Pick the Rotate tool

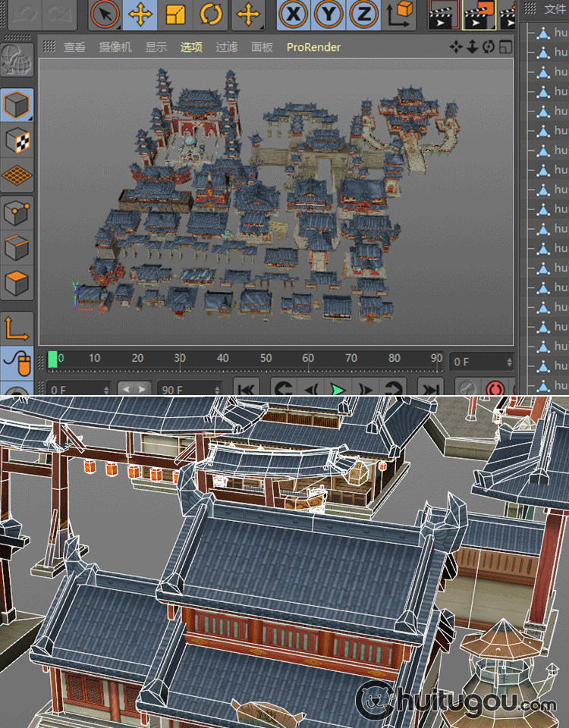[210, 14]
